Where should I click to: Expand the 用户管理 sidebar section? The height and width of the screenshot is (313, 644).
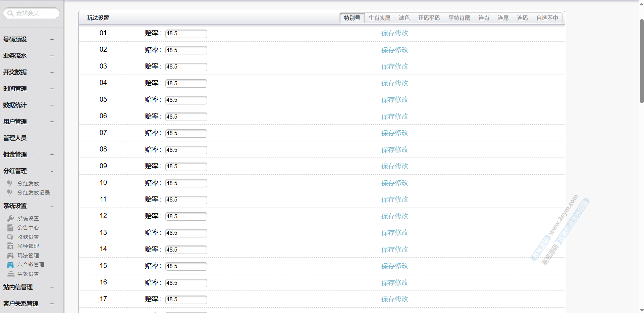[x=52, y=122]
